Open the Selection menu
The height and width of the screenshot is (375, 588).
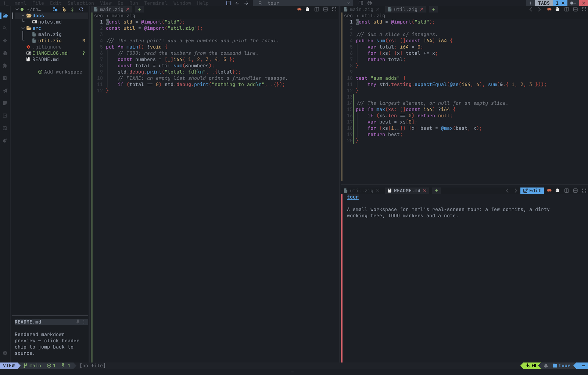click(81, 3)
